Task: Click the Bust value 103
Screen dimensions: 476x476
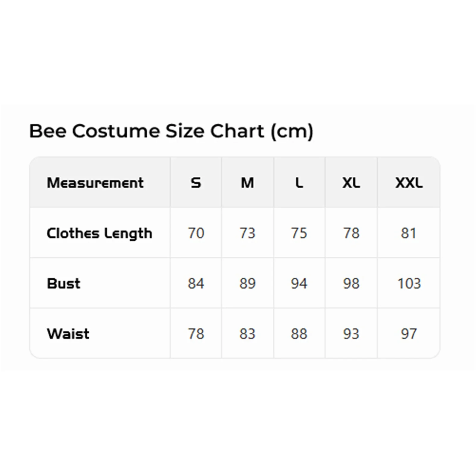Action: [409, 283]
